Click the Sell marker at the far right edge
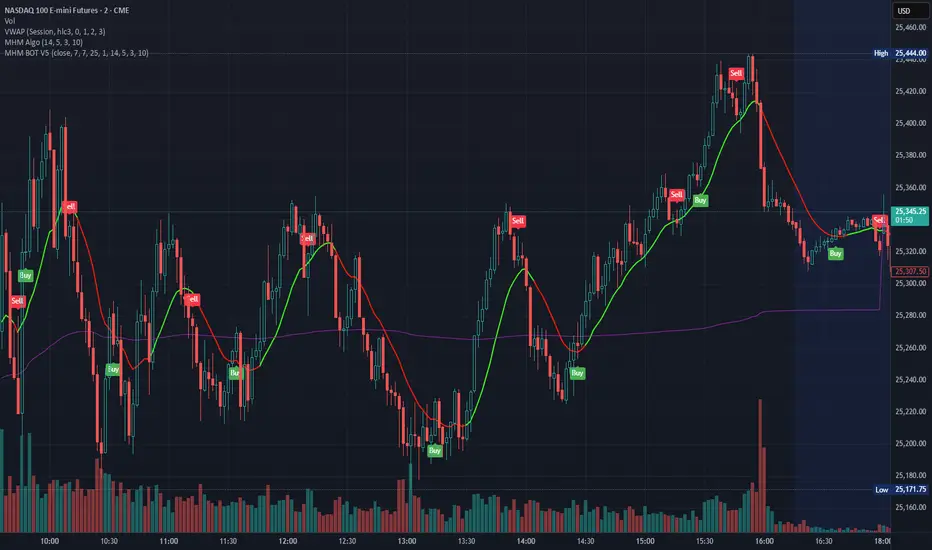This screenshot has width=932, height=550. pyautogui.click(x=879, y=220)
